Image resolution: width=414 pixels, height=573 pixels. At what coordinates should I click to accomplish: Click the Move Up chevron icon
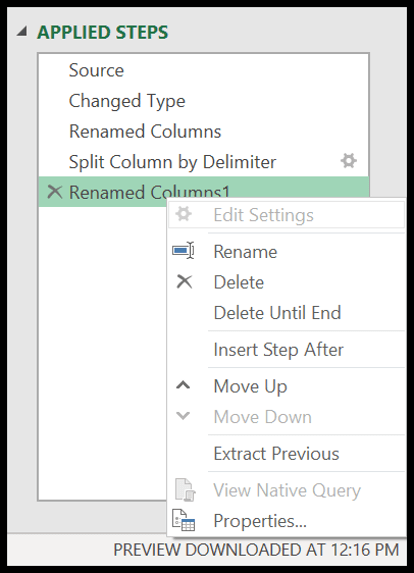pyautogui.click(x=183, y=385)
